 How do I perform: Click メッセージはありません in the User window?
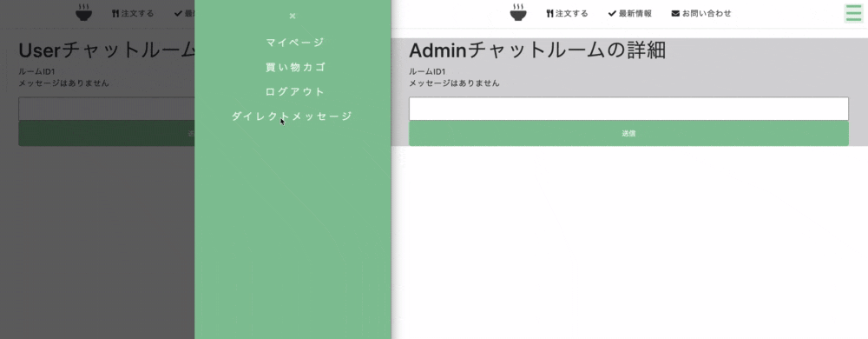point(63,83)
